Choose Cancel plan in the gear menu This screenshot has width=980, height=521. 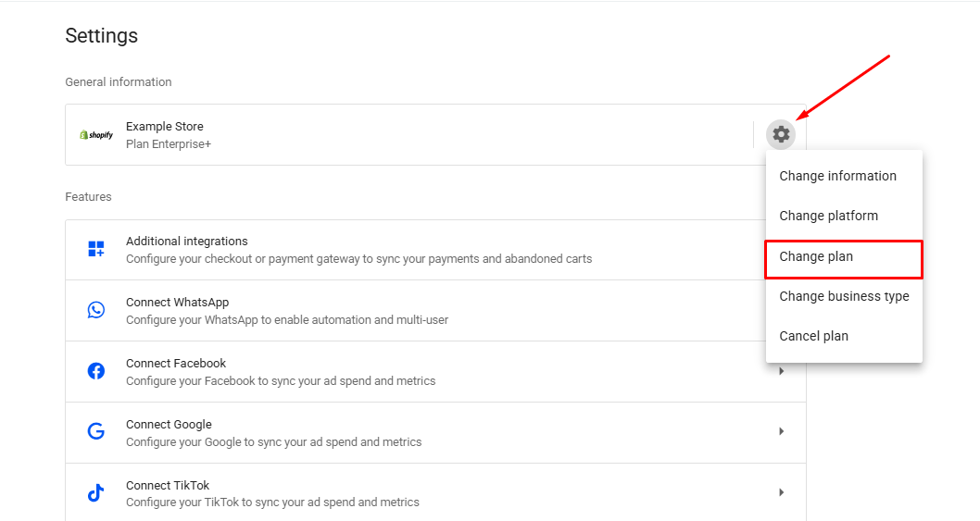(813, 336)
